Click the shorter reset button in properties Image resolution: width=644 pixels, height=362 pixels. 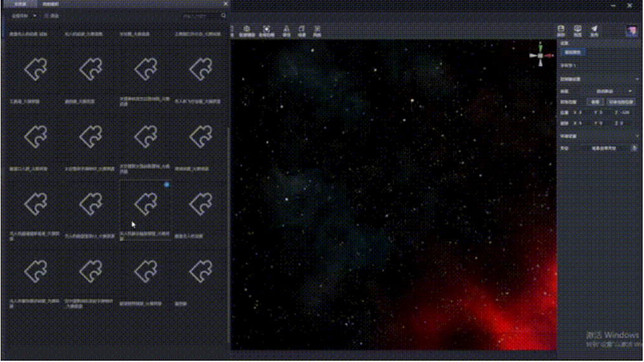(594, 102)
